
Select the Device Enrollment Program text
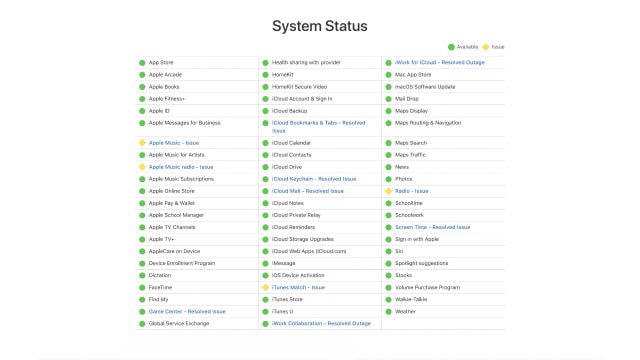pos(182,263)
